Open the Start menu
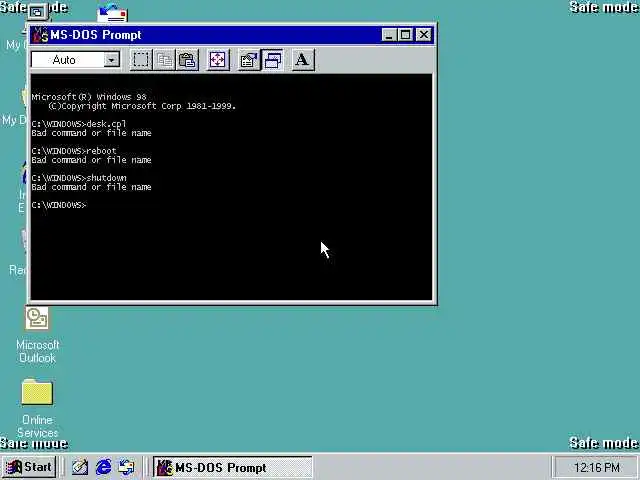This screenshot has width=640, height=480. pos(29,467)
